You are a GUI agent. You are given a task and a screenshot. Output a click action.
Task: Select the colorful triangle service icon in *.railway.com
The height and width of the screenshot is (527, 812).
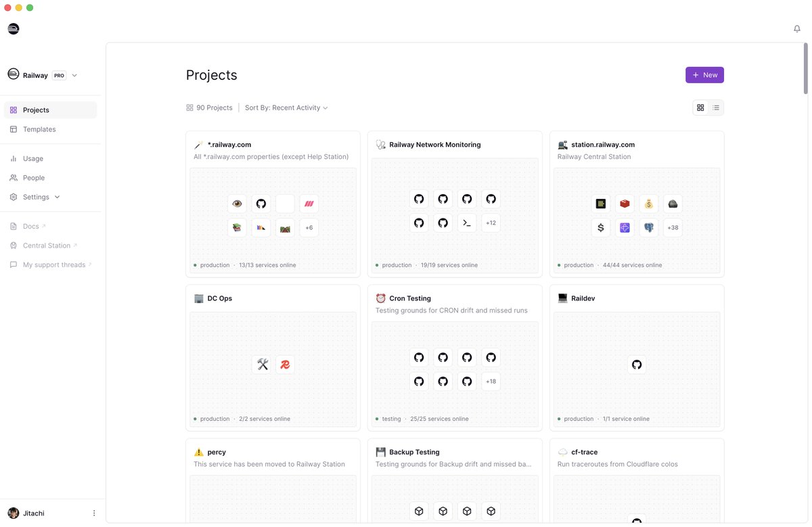261,228
